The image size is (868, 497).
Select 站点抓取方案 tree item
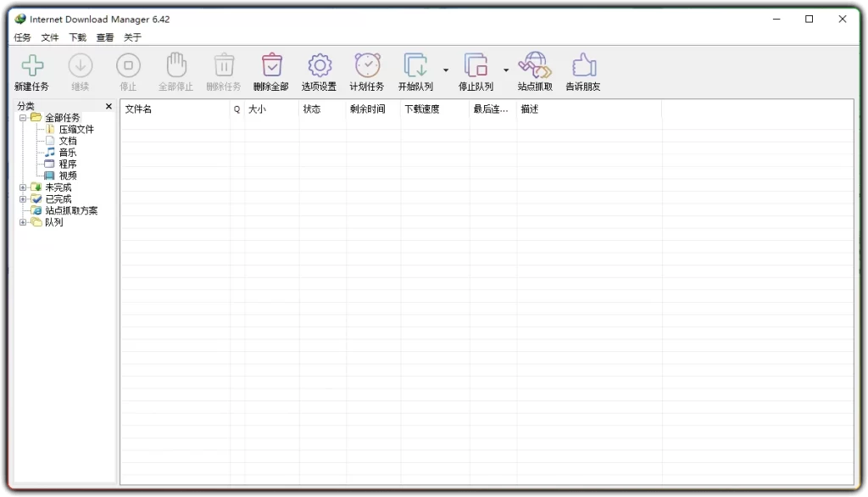tap(71, 211)
